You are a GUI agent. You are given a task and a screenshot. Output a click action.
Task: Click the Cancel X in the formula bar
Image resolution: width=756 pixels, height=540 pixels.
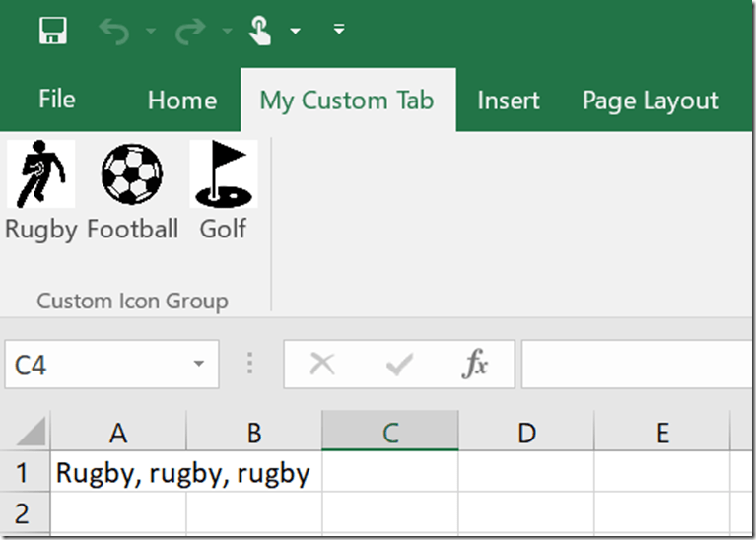(322, 366)
